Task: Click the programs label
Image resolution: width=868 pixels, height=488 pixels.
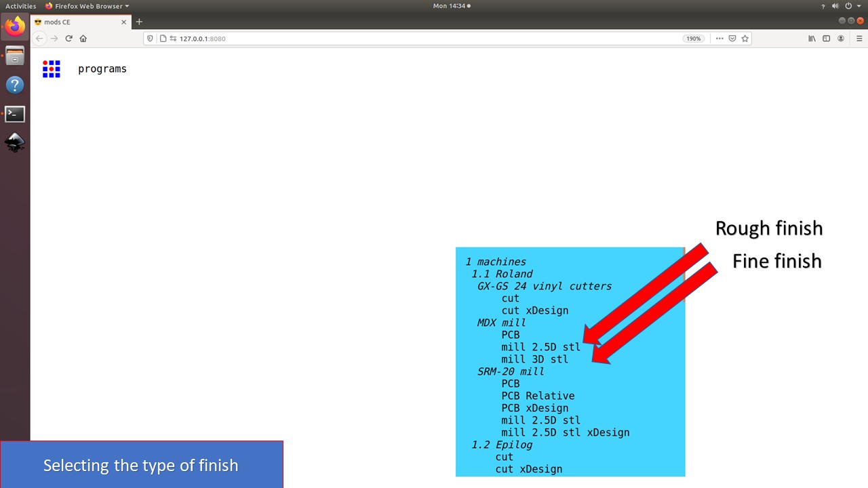Action: point(102,69)
